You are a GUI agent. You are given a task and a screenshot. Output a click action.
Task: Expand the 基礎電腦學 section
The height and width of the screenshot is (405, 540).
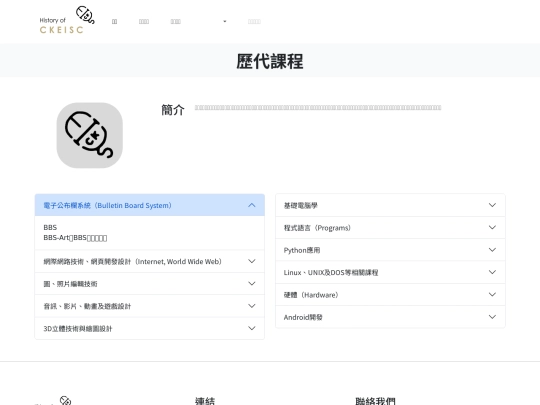pyautogui.click(x=390, y=205)
